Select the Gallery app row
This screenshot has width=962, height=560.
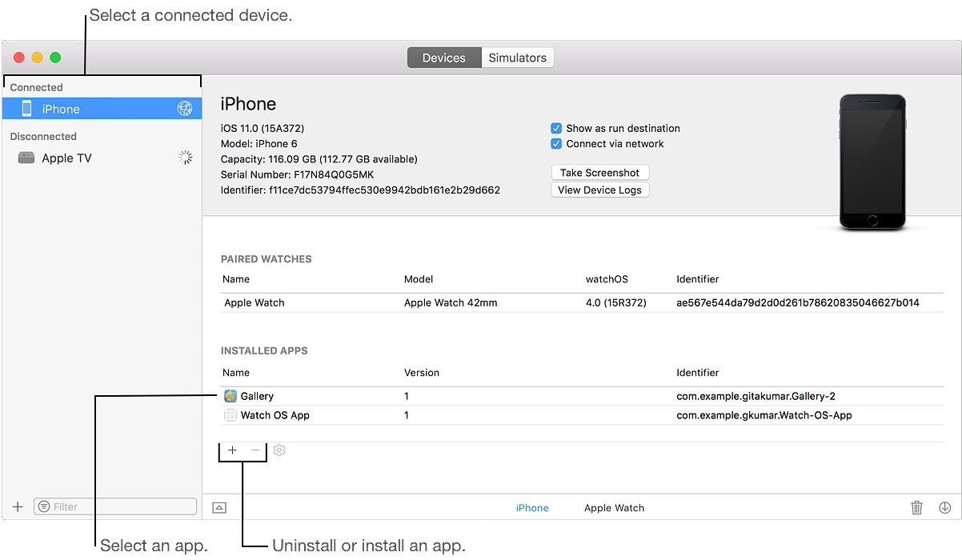582,396
